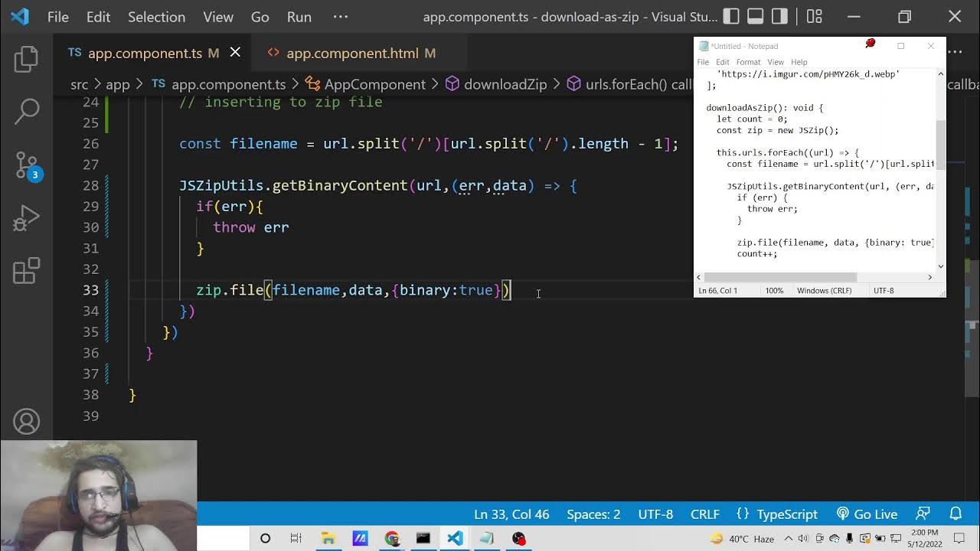Toggle the secondary side bar layout button

coord(779,16)
